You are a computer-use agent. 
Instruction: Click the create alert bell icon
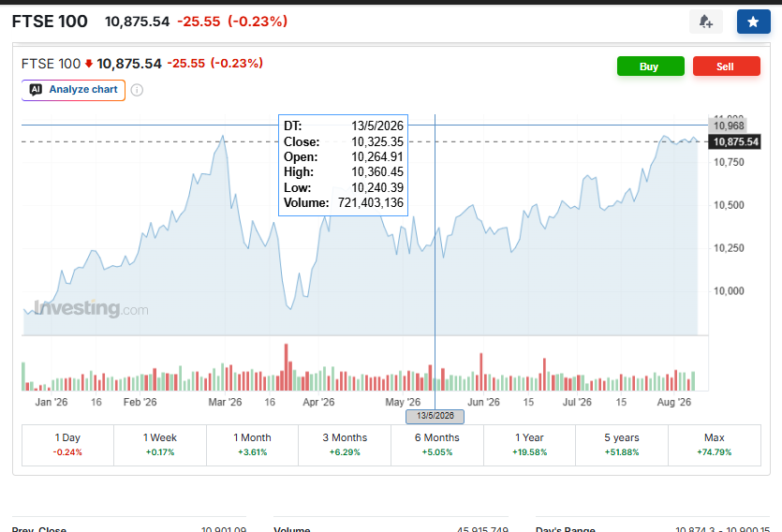[706, 22]
